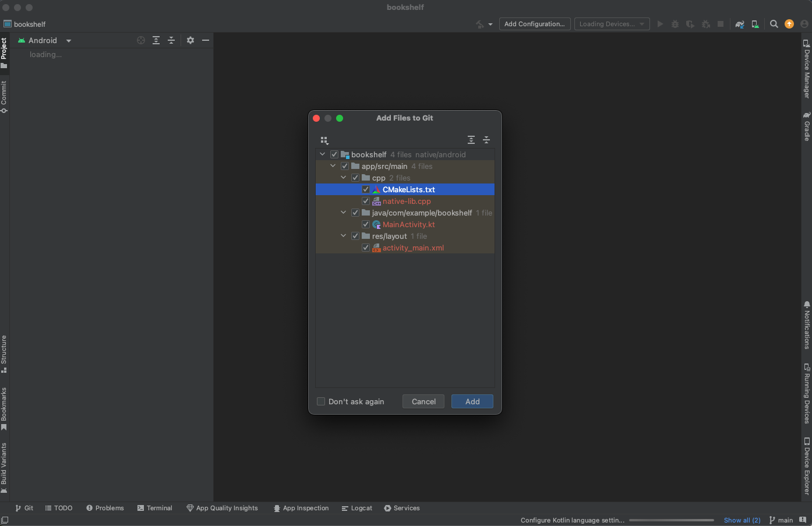Collapse the res/layout node
This screenshot has width=812, height=526.
[x=344, y=236]
